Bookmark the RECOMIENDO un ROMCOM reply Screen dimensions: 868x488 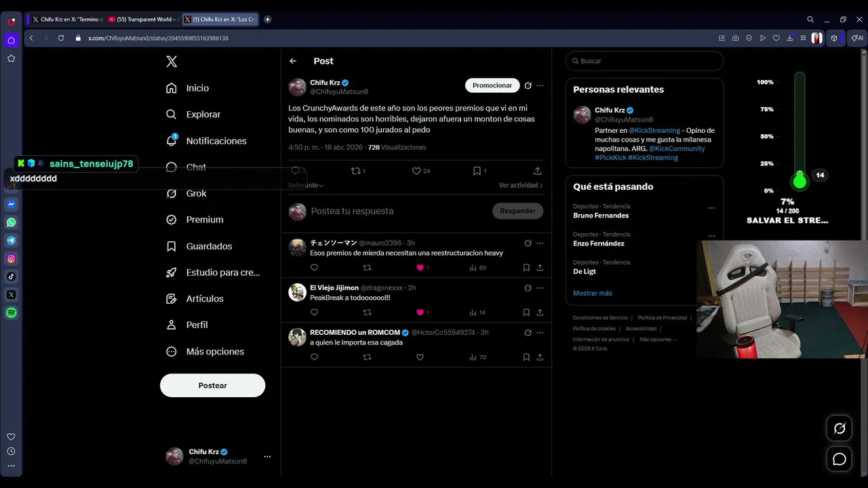click(526, 357)
